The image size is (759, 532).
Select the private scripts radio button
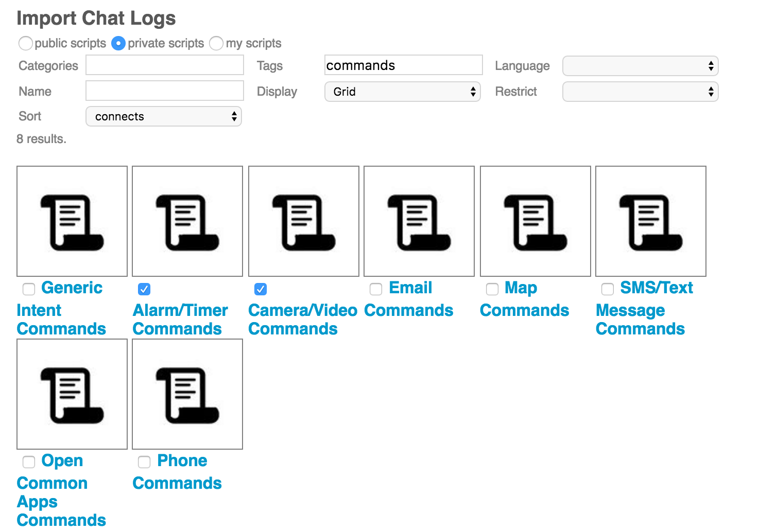pyautogui.click(x=118, y=43)
